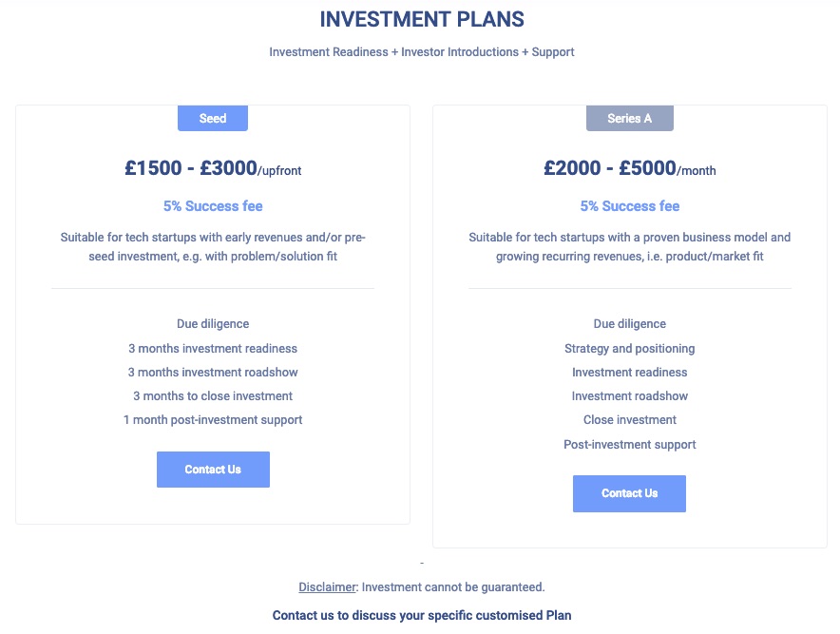Click "3 months investment readiness" item
The image size is (840, 634).
(213, 349)
